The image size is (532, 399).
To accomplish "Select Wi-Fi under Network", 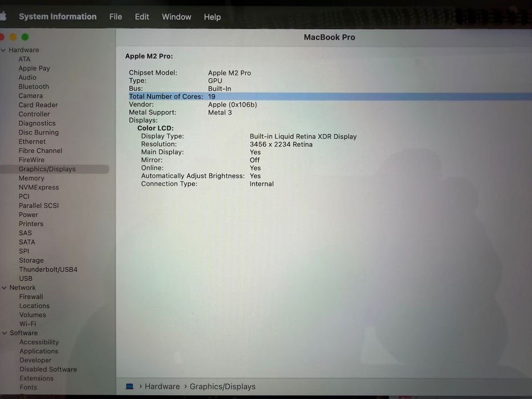I will tap(28, 324).
